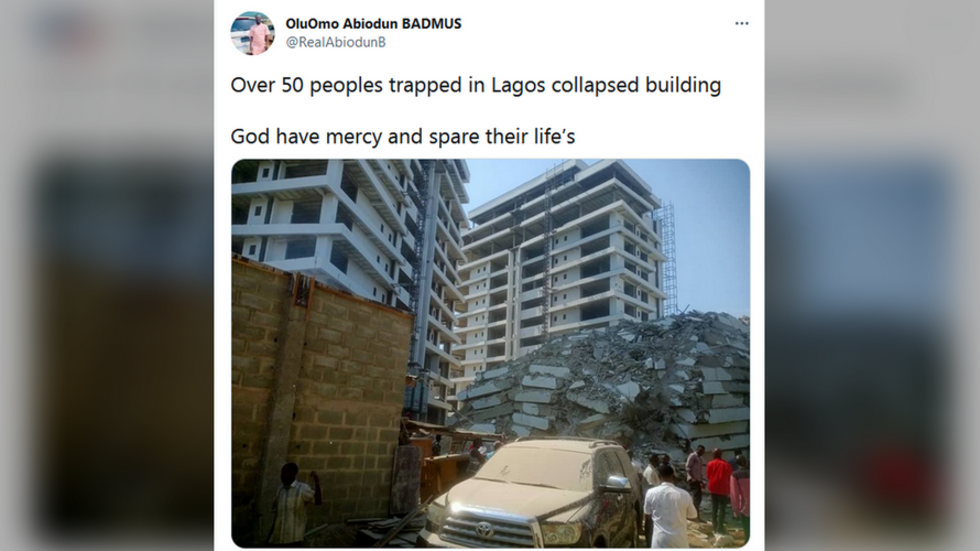
Task: Click the blurred background left of tweet
Action: (107, 276)
